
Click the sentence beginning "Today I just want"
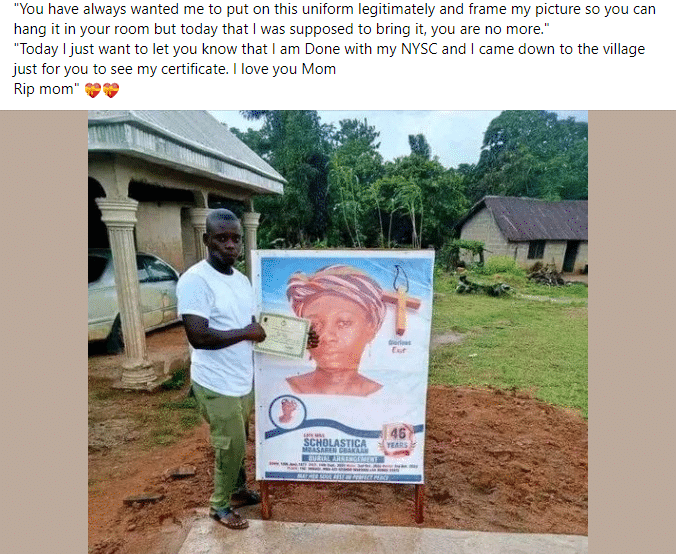tap(329, 59)
